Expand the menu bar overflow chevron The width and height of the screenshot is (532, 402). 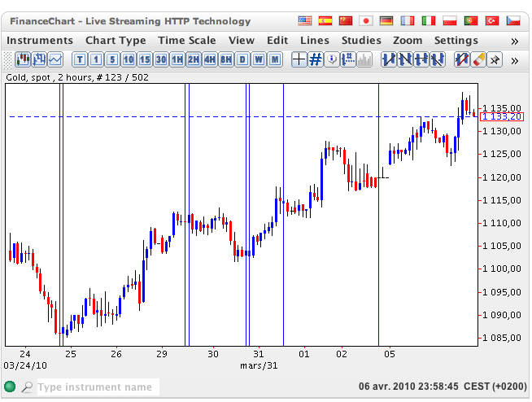point(514,41)
